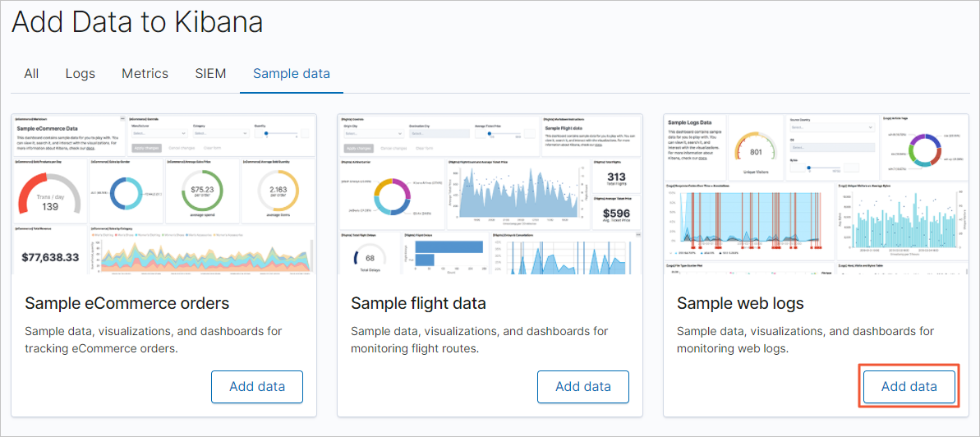Switch to the All tab

click(31, 74)
